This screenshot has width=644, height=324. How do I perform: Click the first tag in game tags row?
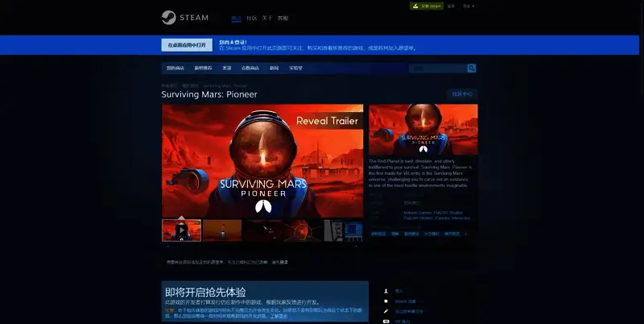click(378, 234)
